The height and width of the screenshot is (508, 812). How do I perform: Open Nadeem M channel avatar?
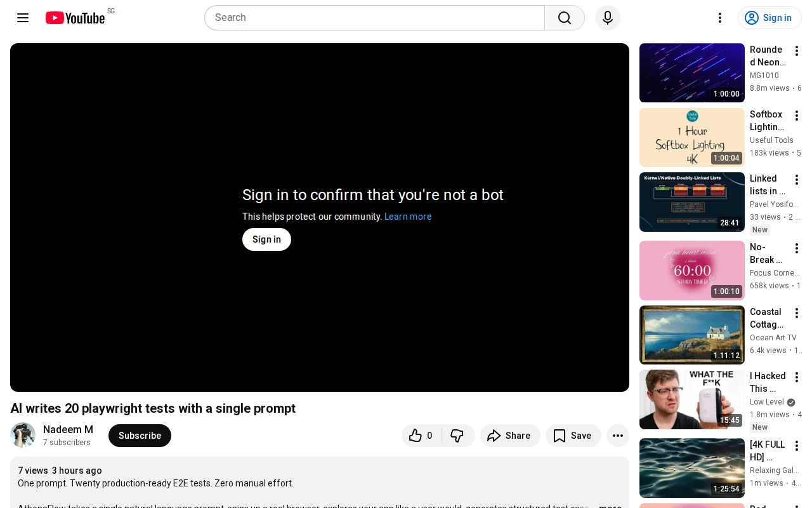click(x=23, y=436)
